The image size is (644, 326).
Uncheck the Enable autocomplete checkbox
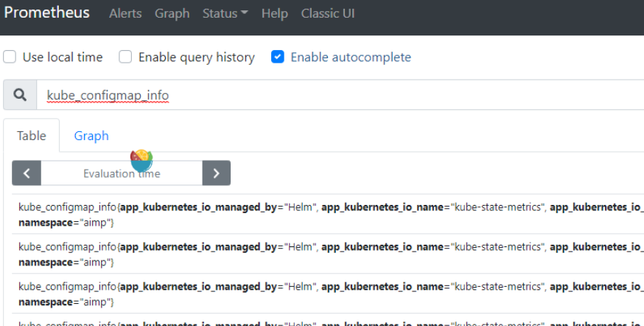pos(278,57)
